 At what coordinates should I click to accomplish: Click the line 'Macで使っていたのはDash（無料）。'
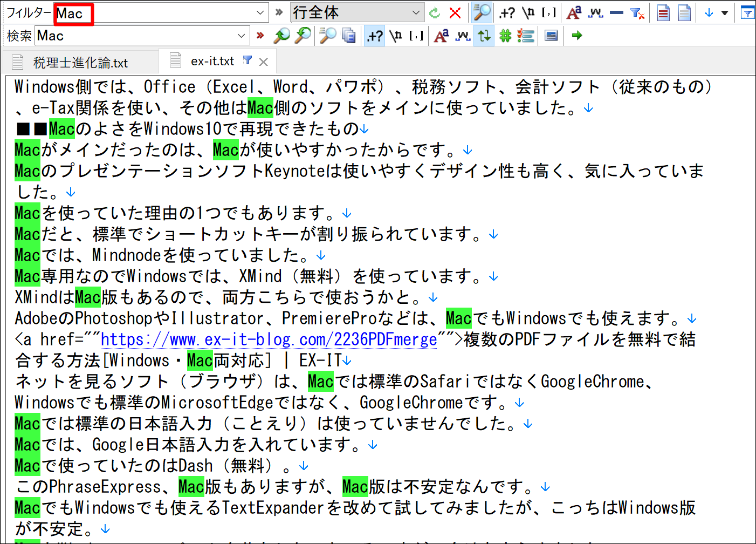156,465
